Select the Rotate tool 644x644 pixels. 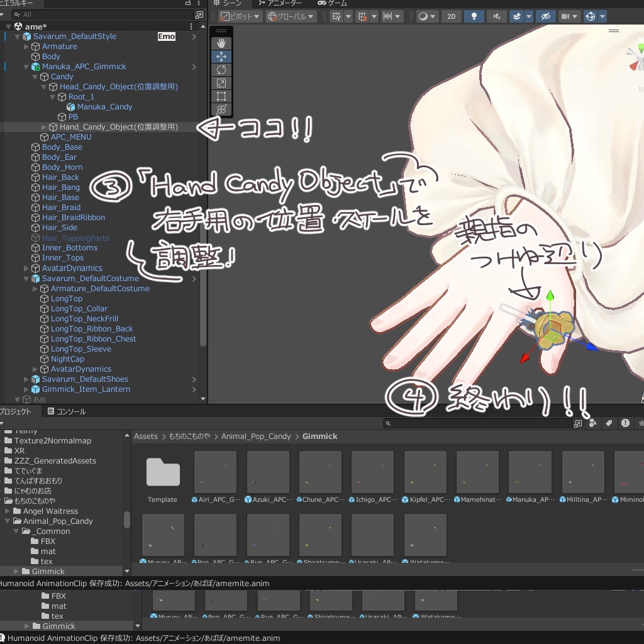click(x=222, y=70)
